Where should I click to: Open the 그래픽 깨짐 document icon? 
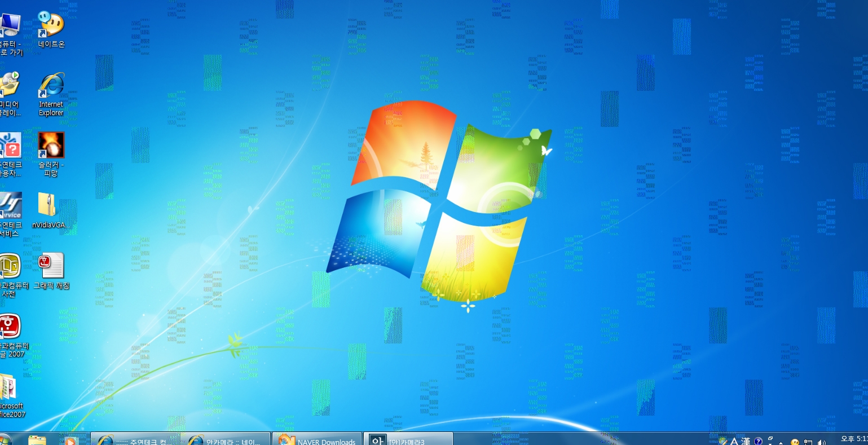[51, 271]
